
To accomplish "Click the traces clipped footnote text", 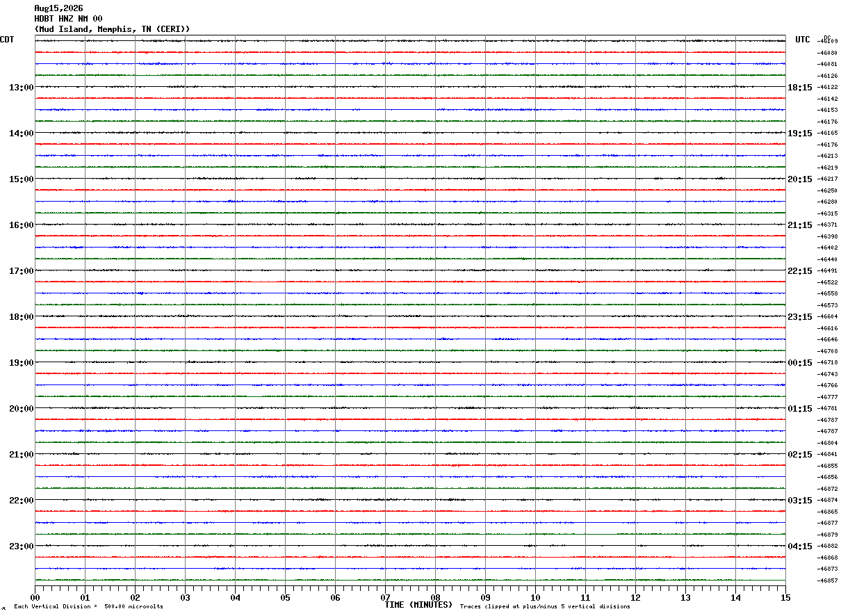I will [545, 607].
